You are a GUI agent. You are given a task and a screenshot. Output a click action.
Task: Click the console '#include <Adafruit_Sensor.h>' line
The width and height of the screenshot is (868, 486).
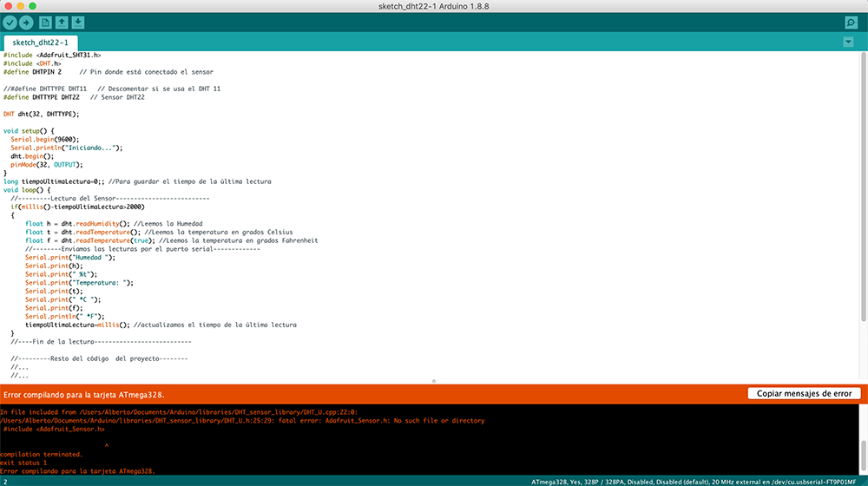[54, 429]
